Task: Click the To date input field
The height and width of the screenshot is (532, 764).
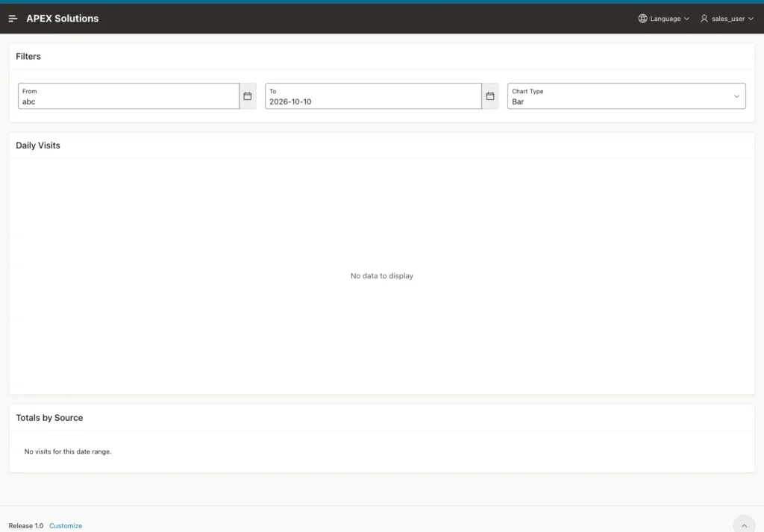Action: point(373,96)
